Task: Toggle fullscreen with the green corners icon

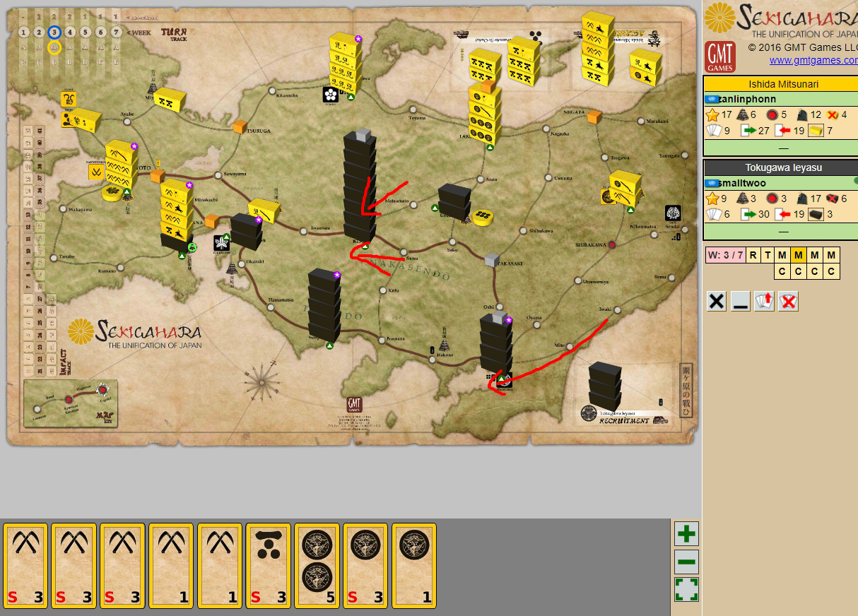Action: pos(686,590)
